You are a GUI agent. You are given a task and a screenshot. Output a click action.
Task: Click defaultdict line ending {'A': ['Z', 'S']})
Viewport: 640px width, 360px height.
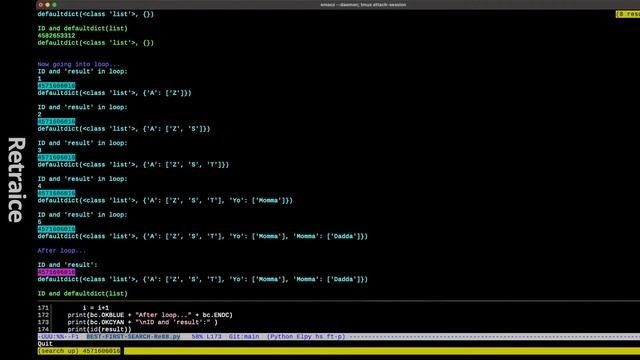click(124, 129)
